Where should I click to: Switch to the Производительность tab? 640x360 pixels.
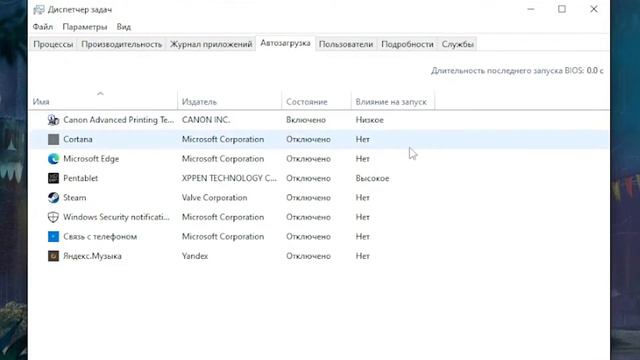click(x=122, y=44)
